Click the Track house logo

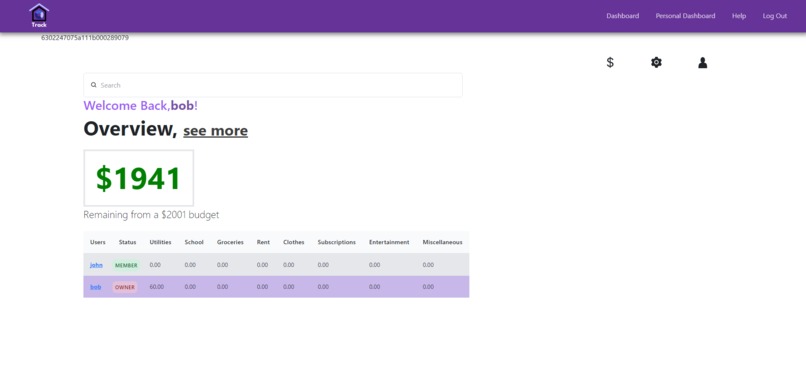(x=39, y=15)
